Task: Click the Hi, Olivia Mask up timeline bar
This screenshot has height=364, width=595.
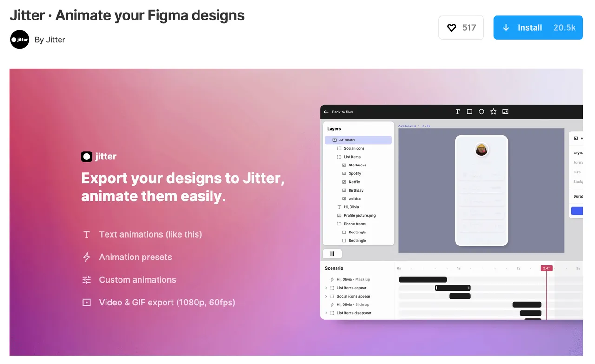Action: (x=423, y=279)
